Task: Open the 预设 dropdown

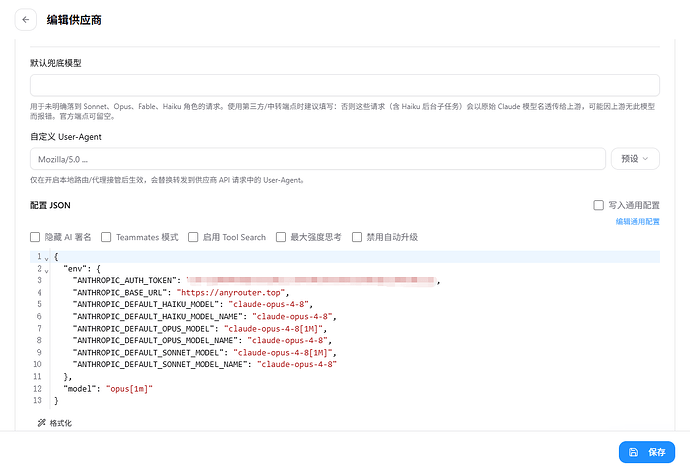Action: coord(635,158)
